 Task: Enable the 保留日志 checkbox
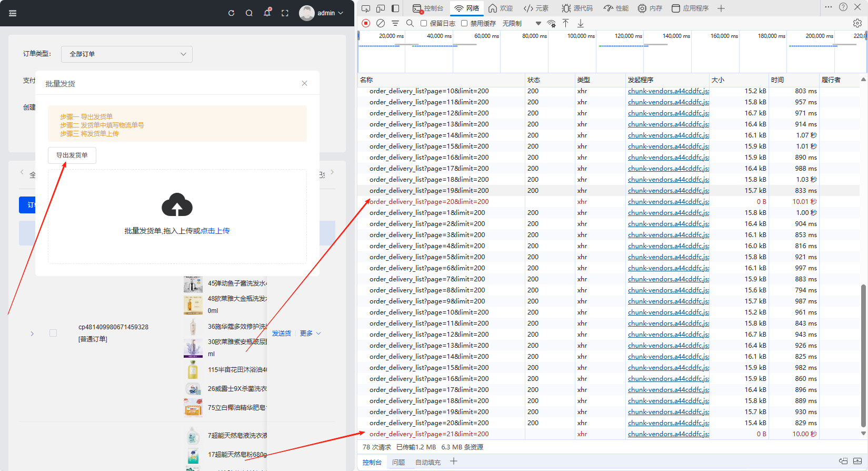[x=424, y=23]
